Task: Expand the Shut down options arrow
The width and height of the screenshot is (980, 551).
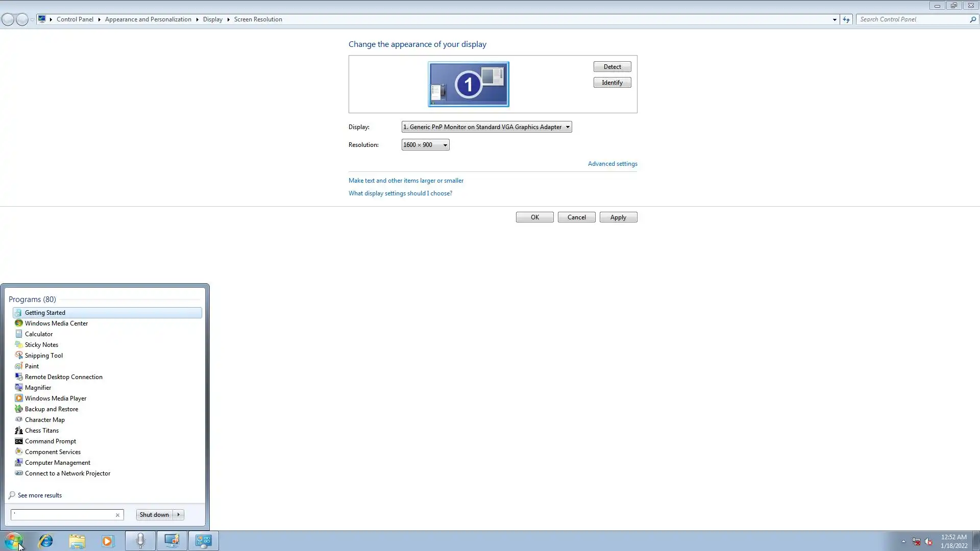Action: [x=179, y=515]
